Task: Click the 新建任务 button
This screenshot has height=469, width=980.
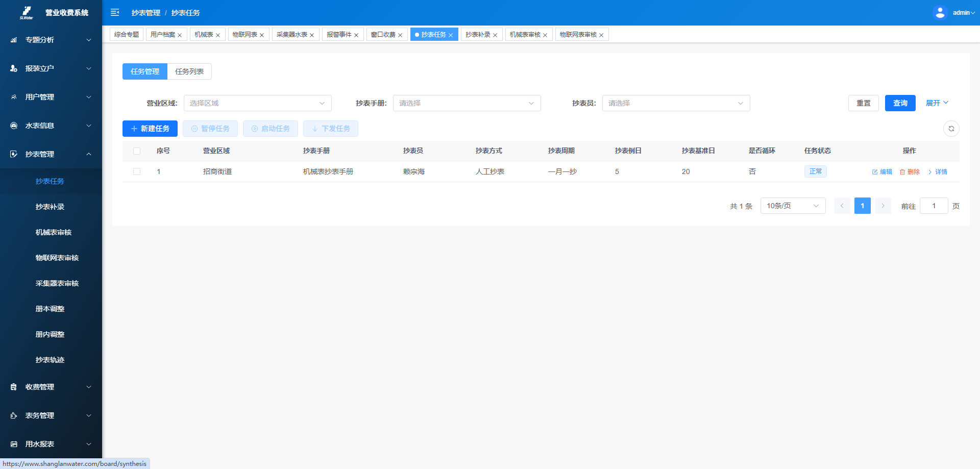Action: (x=150, y=129)
